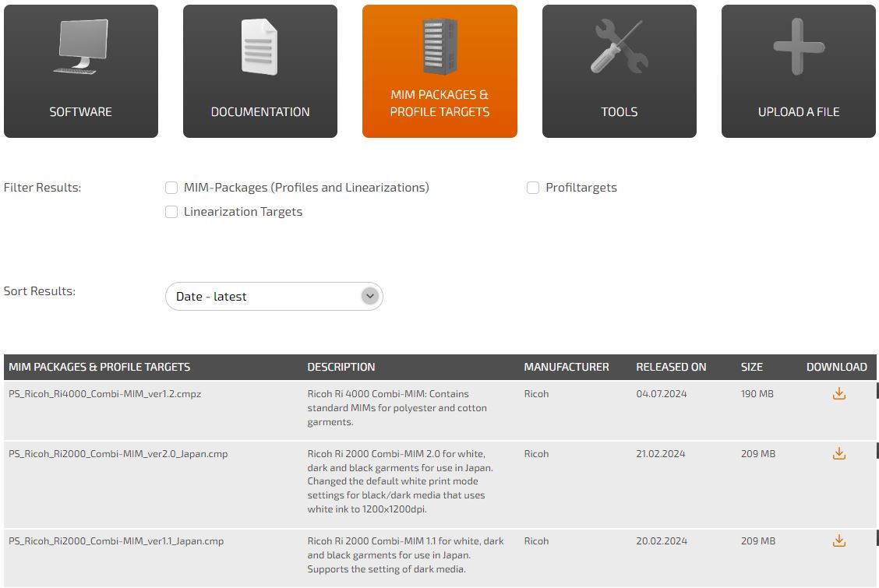Download PS_Ricoh_Ri2000_Combi-MIM_ver2.0_Japan.cmp file
The image size is (879, 588).
[x=839, y=453]
